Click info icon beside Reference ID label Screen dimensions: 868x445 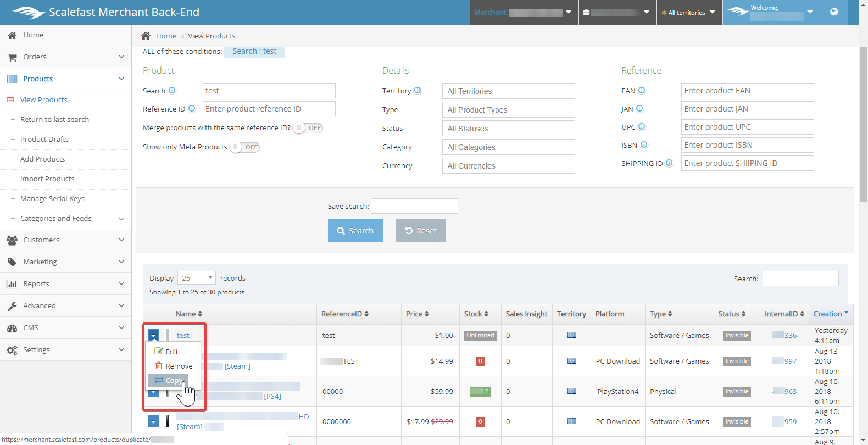click(192, 109)
